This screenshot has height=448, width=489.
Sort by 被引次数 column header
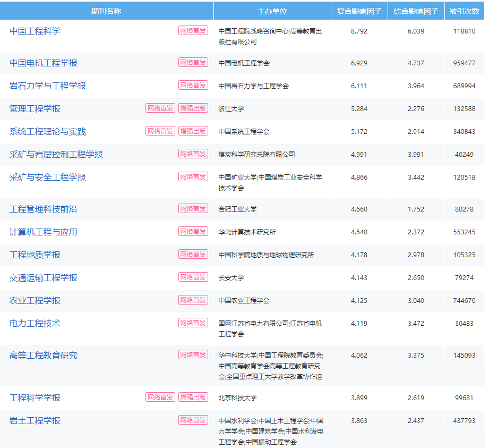465,11
